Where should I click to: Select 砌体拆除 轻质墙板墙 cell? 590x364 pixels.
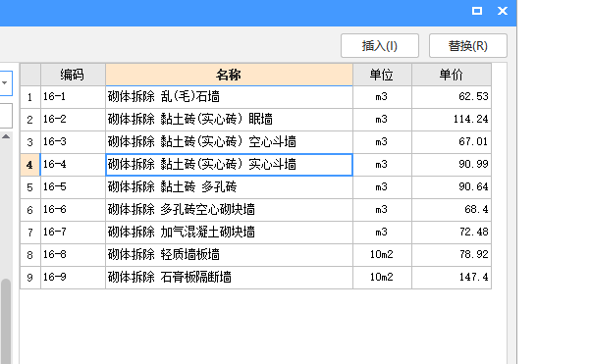tap(229, 255)
